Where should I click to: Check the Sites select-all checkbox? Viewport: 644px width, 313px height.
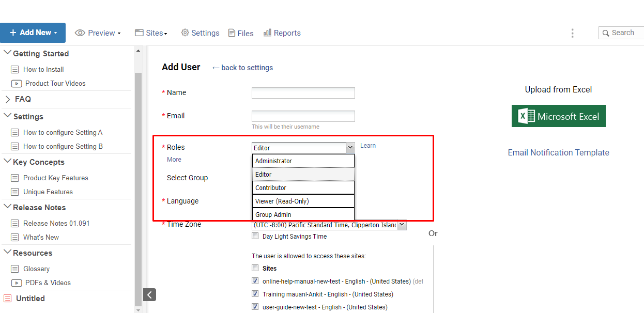click(x=255, y=268)
